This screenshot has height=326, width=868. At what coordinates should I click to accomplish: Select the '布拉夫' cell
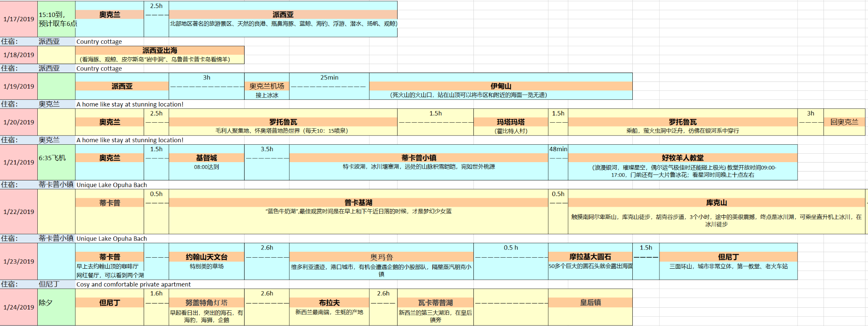(x=329, y=303)
